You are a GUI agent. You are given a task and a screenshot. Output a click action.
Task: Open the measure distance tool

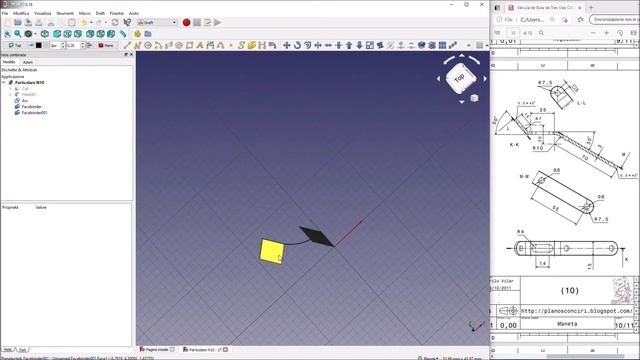point(123,34)
